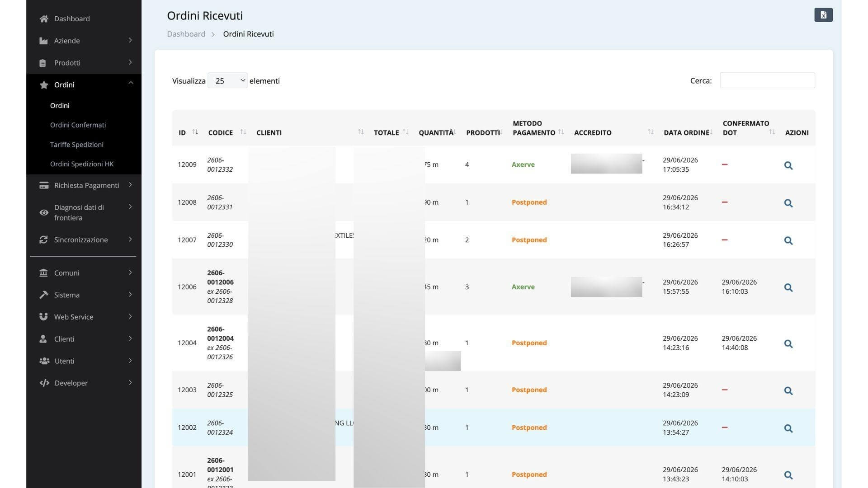868x488 pixels.
Task: Select Tariffe Spedizioni submenu item
Action: 77,145
